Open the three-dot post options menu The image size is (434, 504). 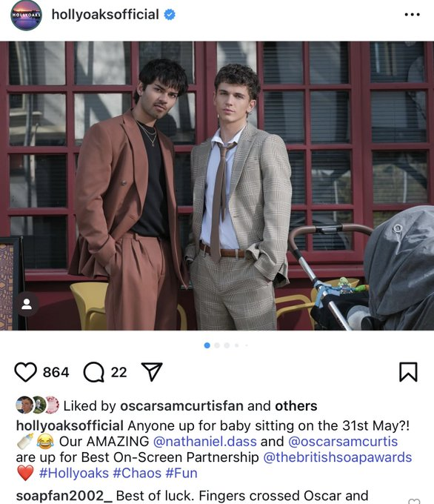[413, 15]
